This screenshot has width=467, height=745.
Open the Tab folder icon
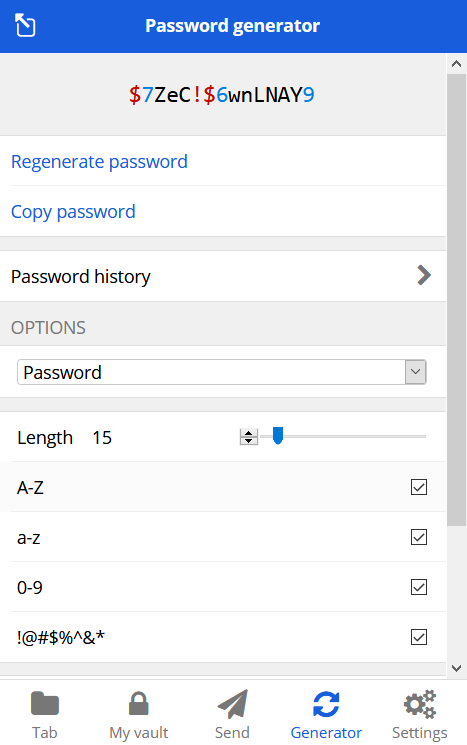(45, 704)
